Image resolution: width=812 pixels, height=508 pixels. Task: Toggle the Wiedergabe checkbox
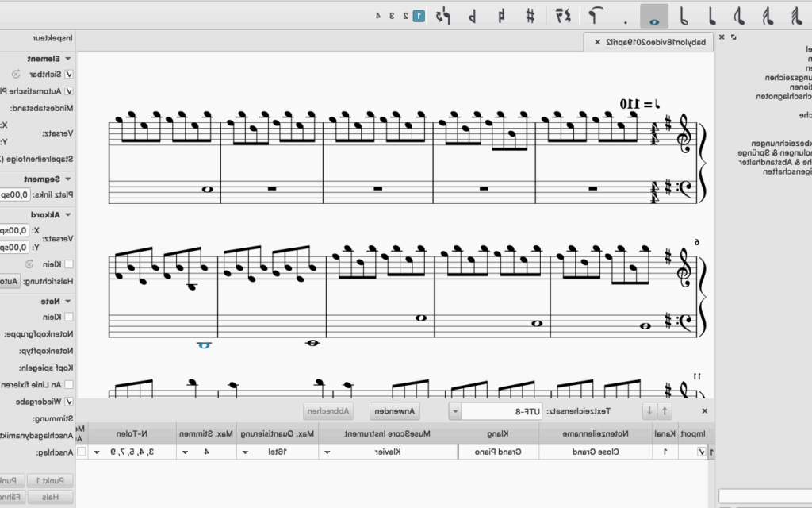(x=69, y=402)
